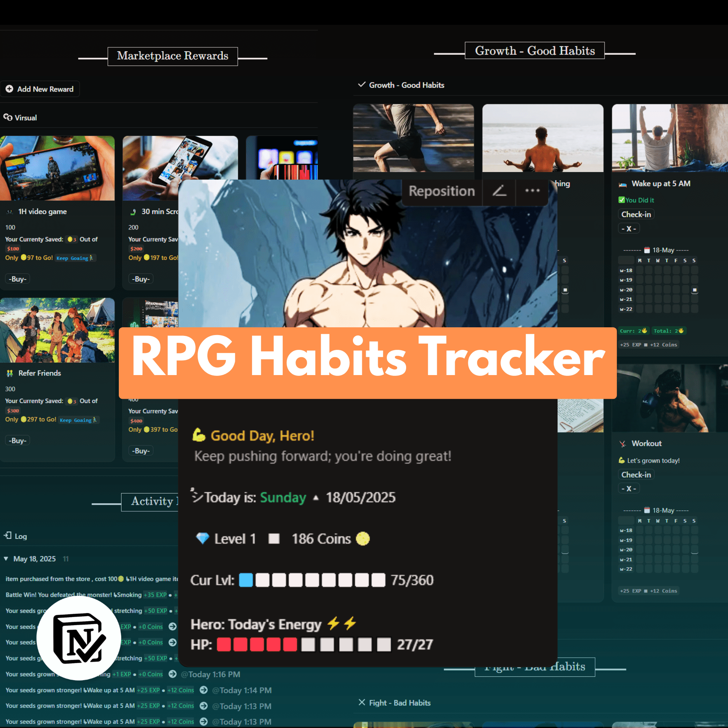Click the Keep Goaing tag on the 1H video game card
Screen dimensions: 728x728
[x=75, y=258]
